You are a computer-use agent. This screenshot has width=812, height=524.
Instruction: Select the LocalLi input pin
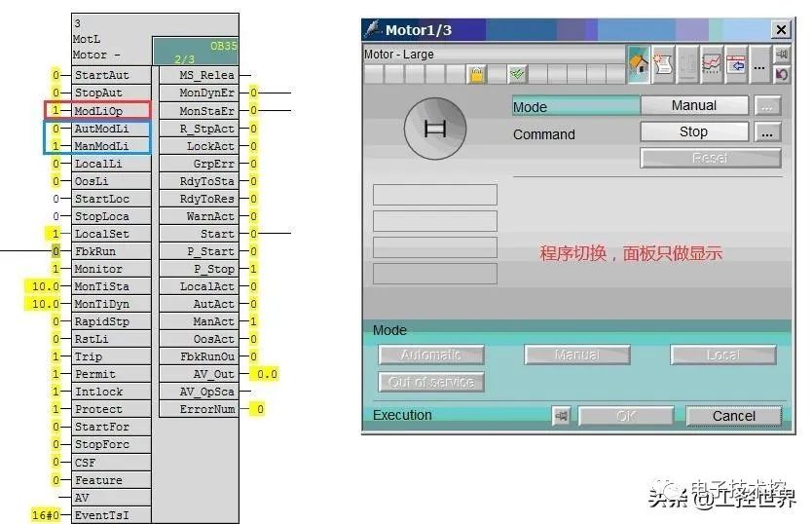tap(112, 164)
